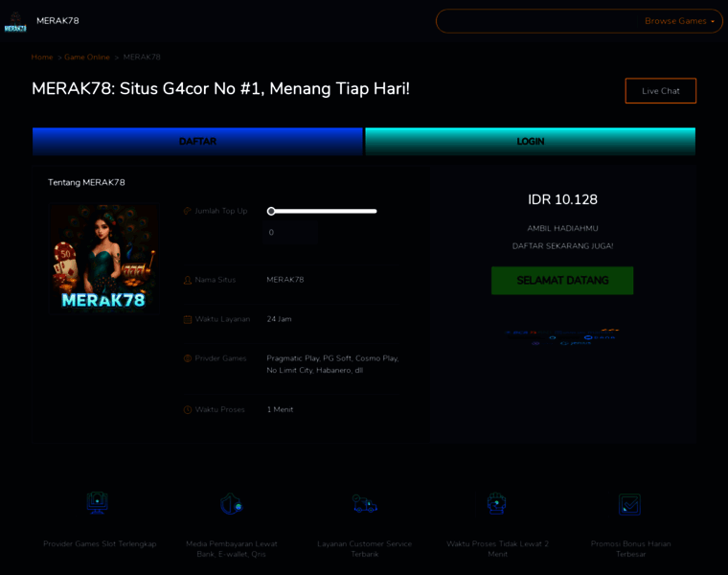Open the MERAK78 peacock girl thumbnail
This screenshot has width=728, height=575.
(104, 258)
